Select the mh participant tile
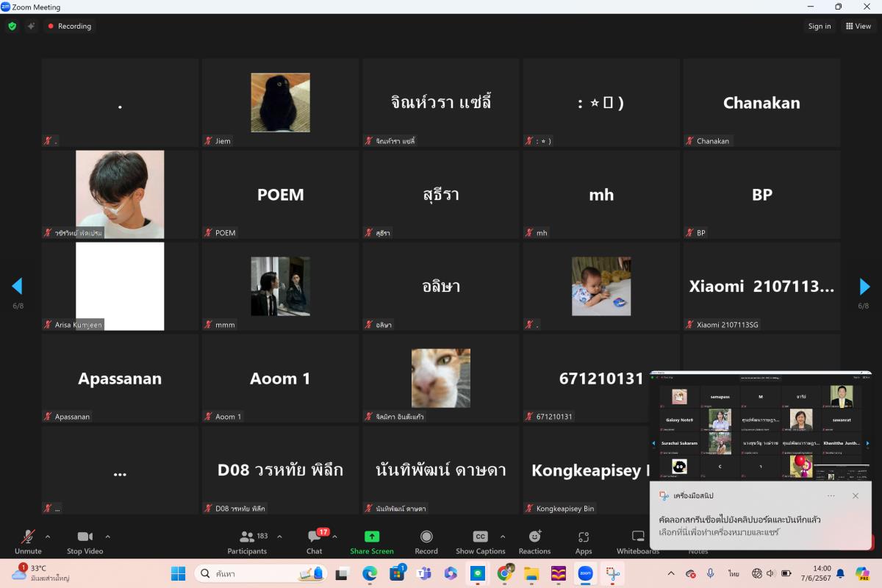This screenshot has height=588, width=882. coord(601,195)
